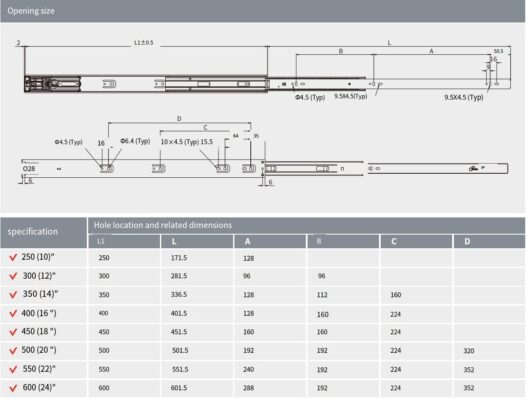Image resolution: width=527 pixels, height=400 pixels.
Task: Click the A value '288' in 600 row
Action: pyautogui.click(x=249, y=388)
